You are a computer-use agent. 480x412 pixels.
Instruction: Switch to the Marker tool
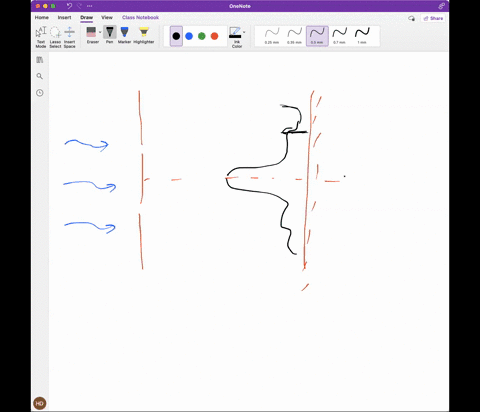[124, 35]
